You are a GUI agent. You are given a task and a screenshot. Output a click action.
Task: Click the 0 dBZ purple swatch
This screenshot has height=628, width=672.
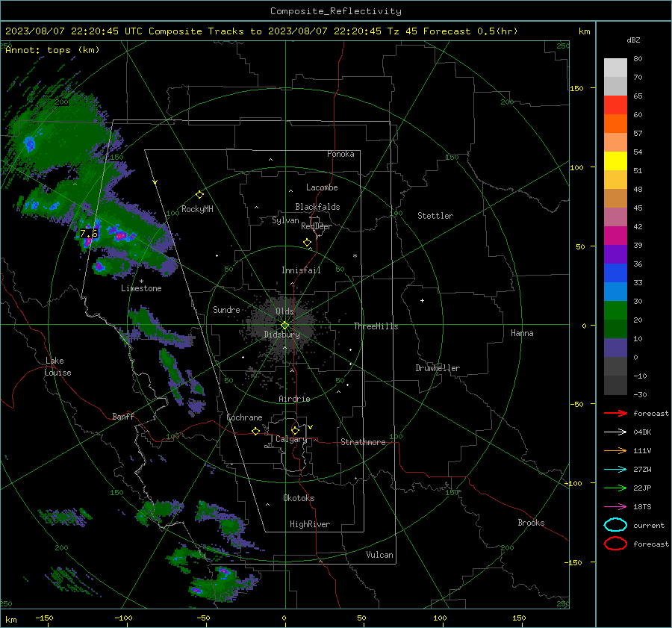(x=615, y=348)
